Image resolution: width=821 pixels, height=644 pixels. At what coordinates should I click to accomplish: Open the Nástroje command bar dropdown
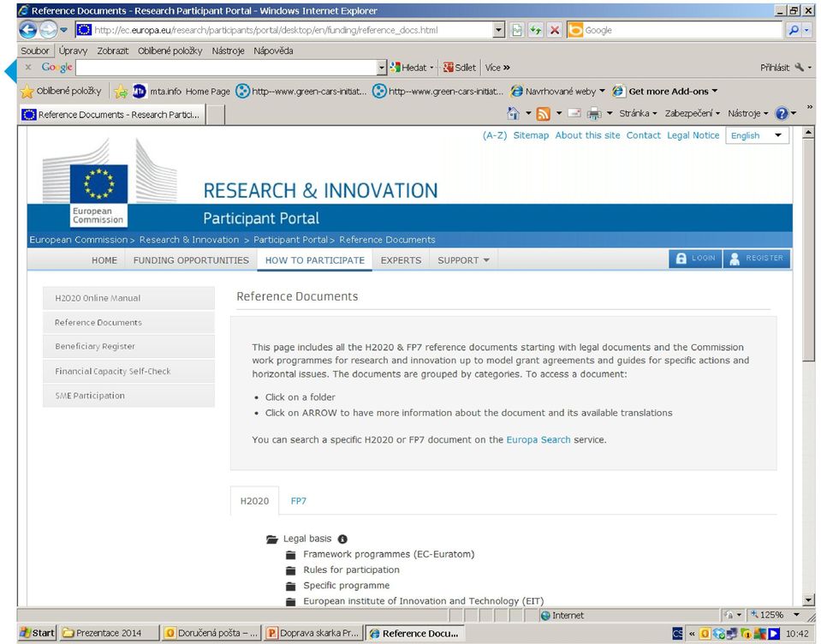click(747, 113)
